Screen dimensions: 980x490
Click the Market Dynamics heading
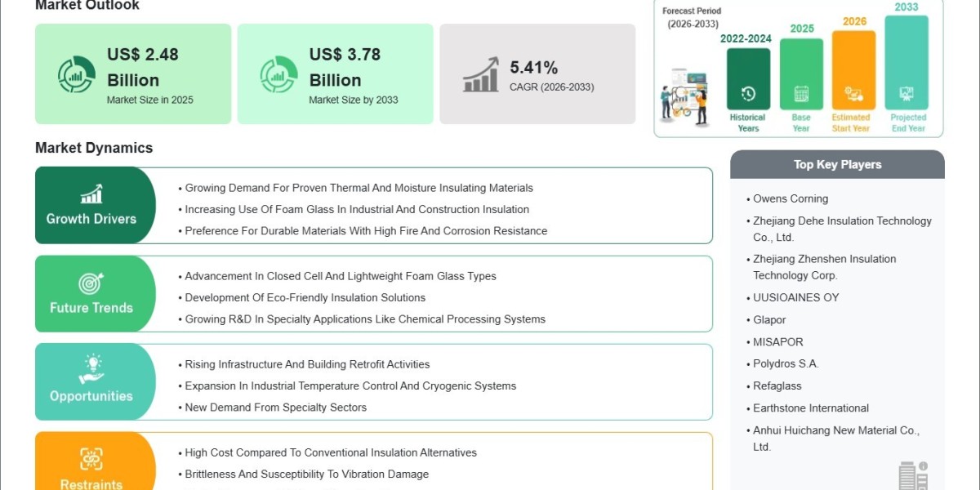94,148
